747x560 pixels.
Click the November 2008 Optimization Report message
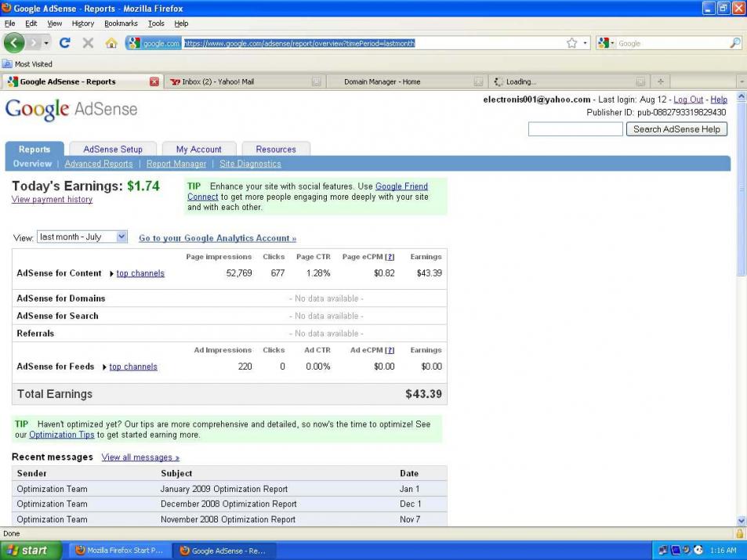[228, 519]
